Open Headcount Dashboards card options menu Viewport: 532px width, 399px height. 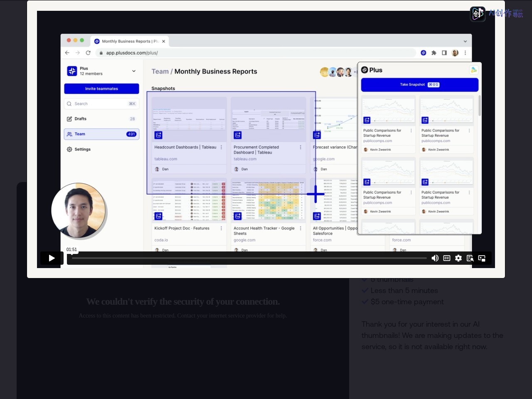pyautogui.click(x=221, y=147)
